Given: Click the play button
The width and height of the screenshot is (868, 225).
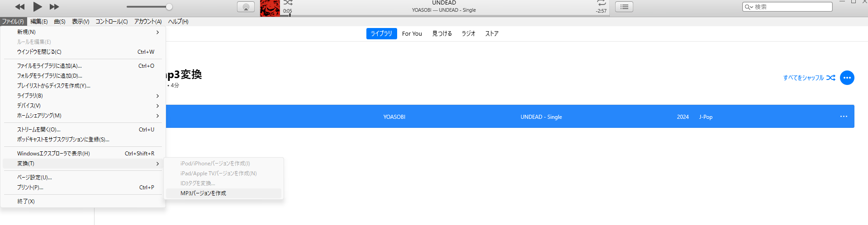Looking at the screenshot, I should (x=38, y=7).
